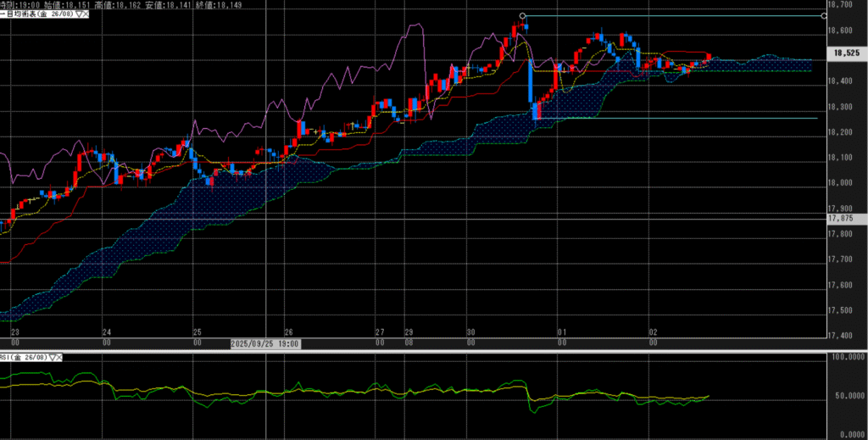Select the right circle handle of the horizontal line
The width and height of the screenshot is (868, 440).
[x=825, y=16]
